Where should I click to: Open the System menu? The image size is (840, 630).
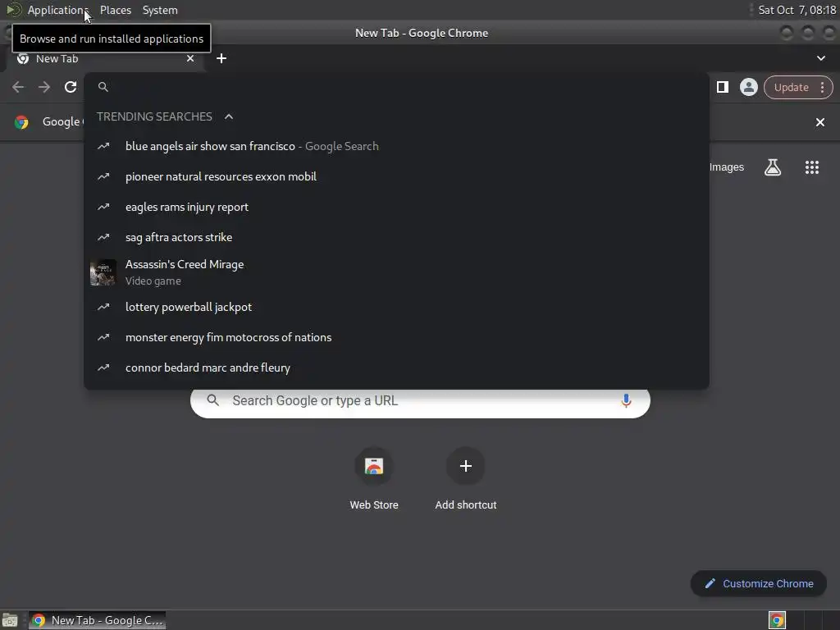point(160,10)
